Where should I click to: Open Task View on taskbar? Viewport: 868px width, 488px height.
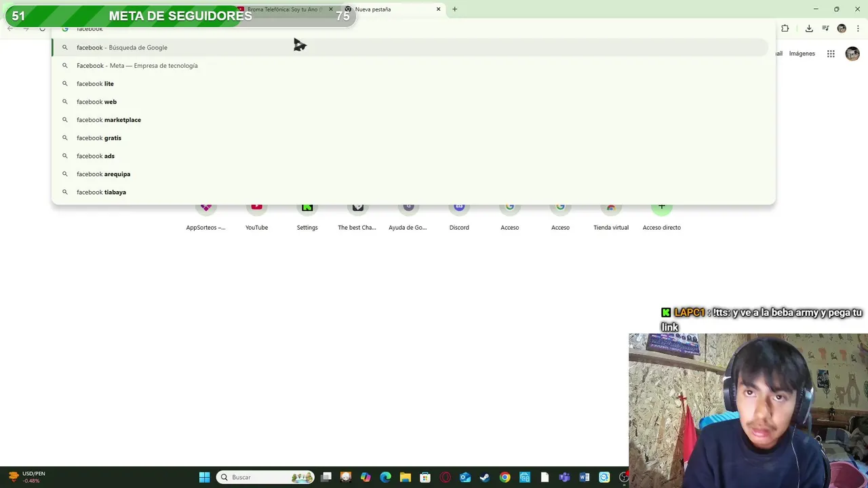point(326,477)
